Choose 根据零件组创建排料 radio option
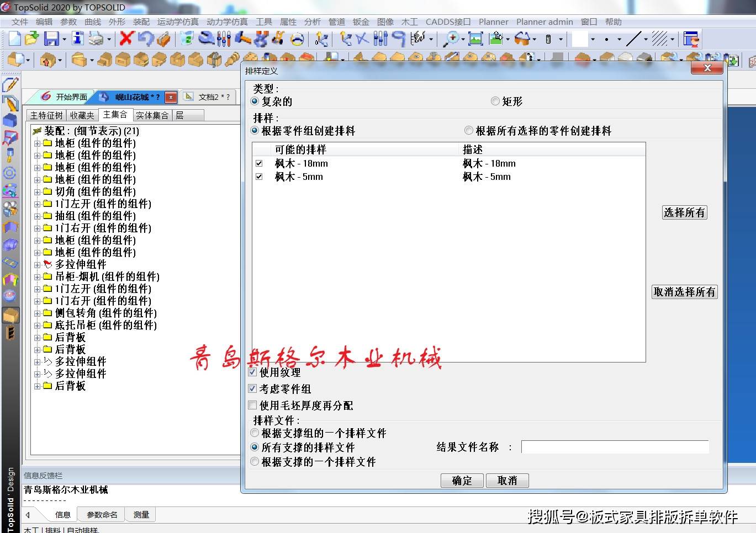The width and height of the screenshot is (756, 533). (x=255, y=131)
